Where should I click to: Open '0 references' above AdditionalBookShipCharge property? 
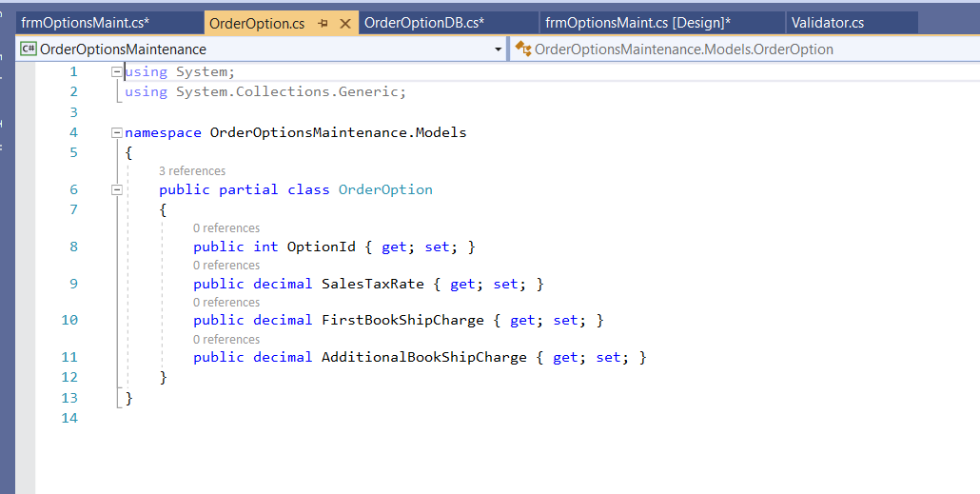tap(226, 340)
